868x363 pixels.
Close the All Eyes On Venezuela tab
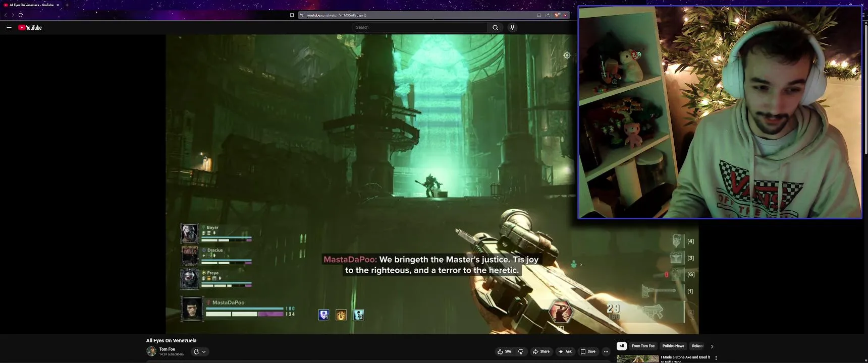coord(58,5)
